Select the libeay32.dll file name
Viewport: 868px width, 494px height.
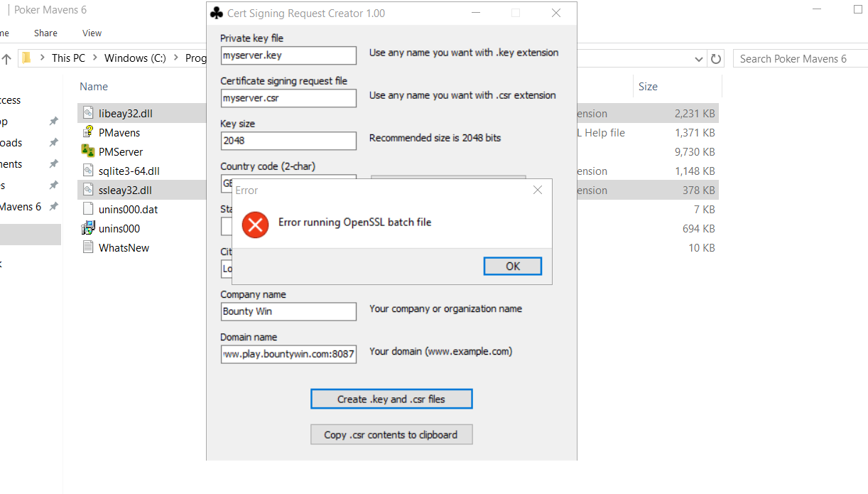point(126,113)
